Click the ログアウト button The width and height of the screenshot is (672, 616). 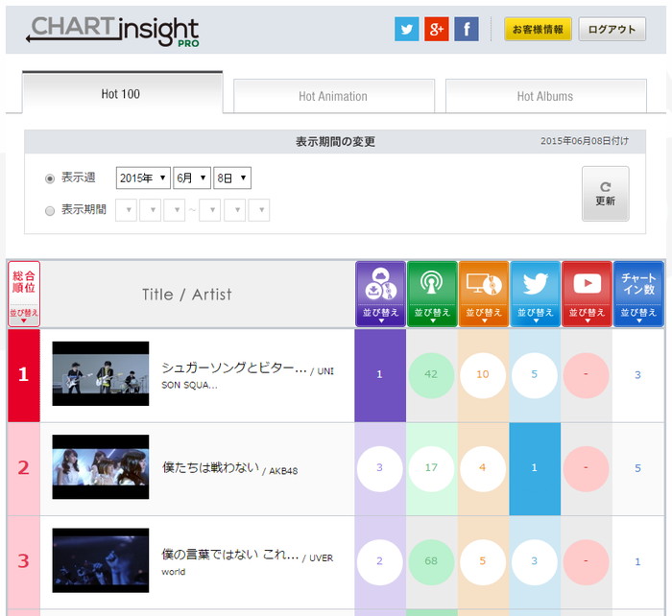pos(612,29)
